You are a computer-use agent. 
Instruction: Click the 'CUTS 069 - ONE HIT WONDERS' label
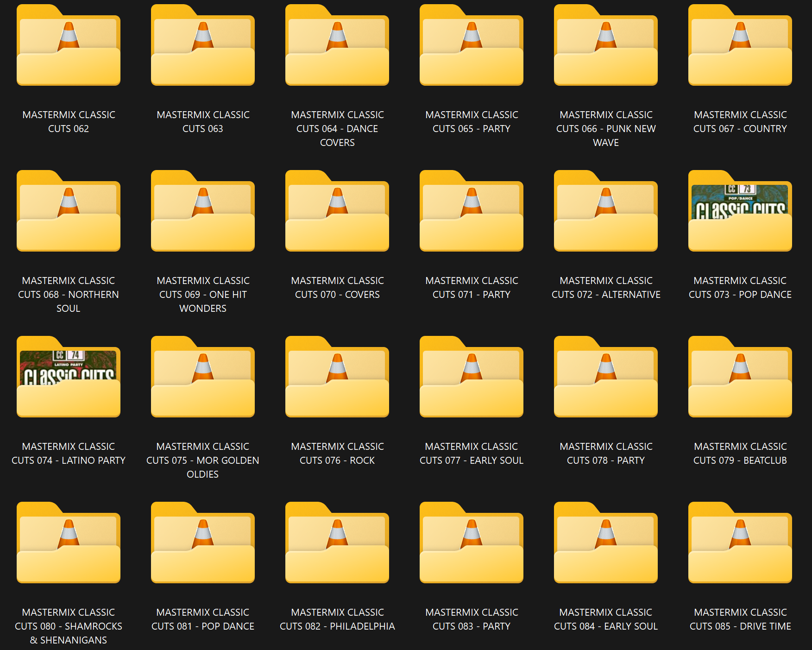[203, 301]
